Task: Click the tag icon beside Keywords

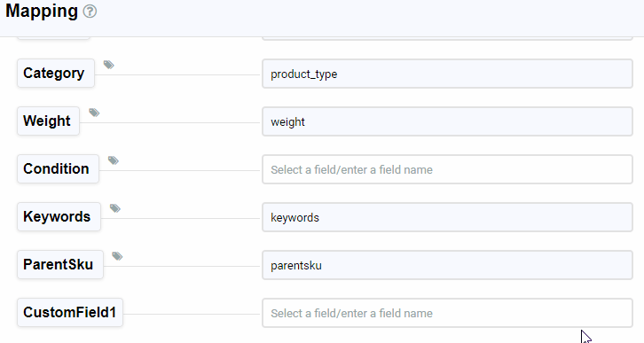Action: [x=115, y=208]
